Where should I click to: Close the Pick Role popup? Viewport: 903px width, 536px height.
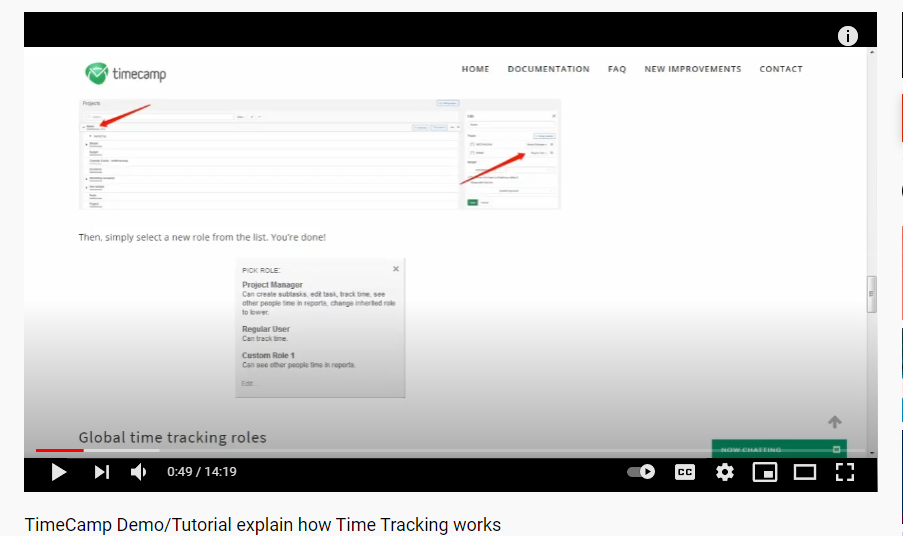(x=396, y=269)
